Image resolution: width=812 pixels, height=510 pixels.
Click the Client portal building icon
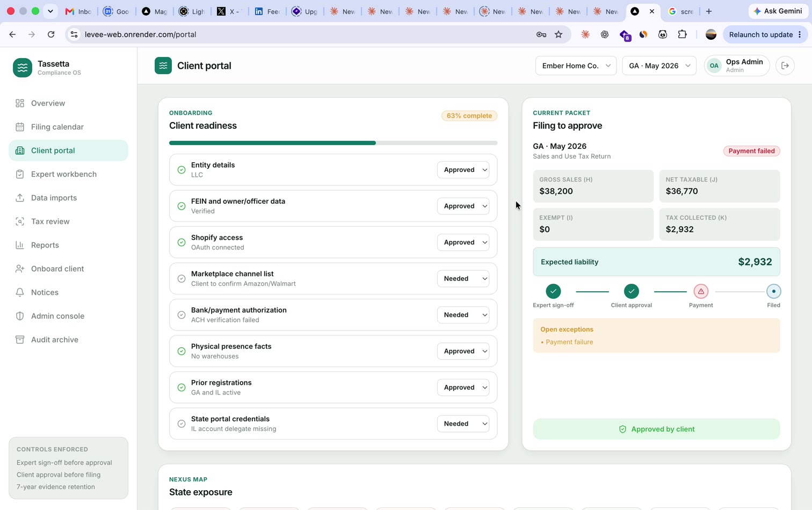(x=20, y=150)
